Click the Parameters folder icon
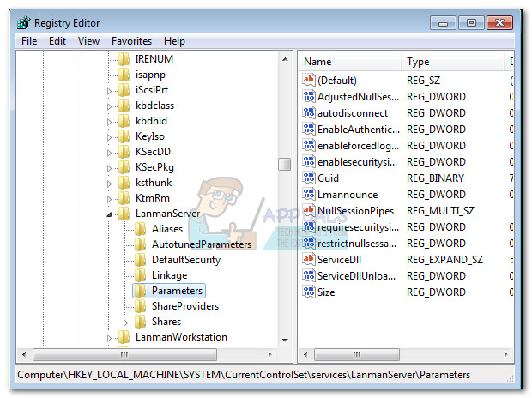 point(141,291)
